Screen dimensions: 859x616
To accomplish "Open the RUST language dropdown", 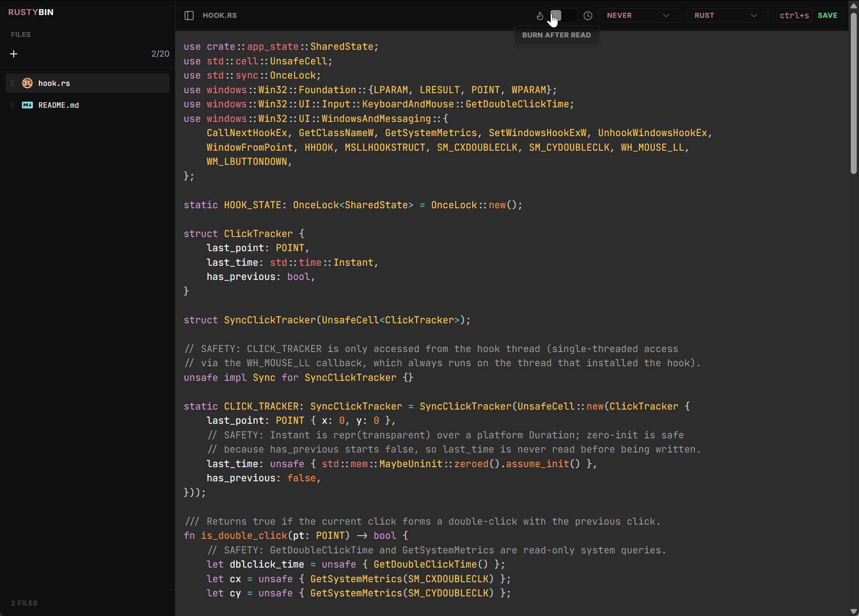I will [x=726, y=16].
